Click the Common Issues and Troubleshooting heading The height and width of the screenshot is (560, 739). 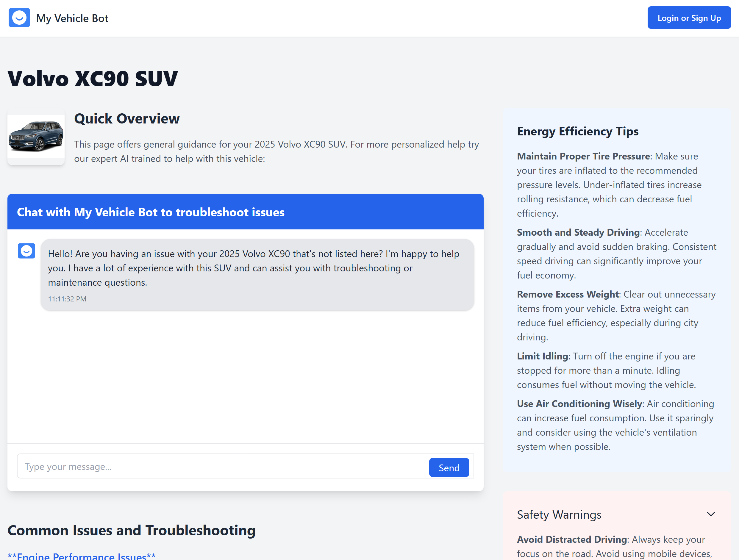pos(132,530)
